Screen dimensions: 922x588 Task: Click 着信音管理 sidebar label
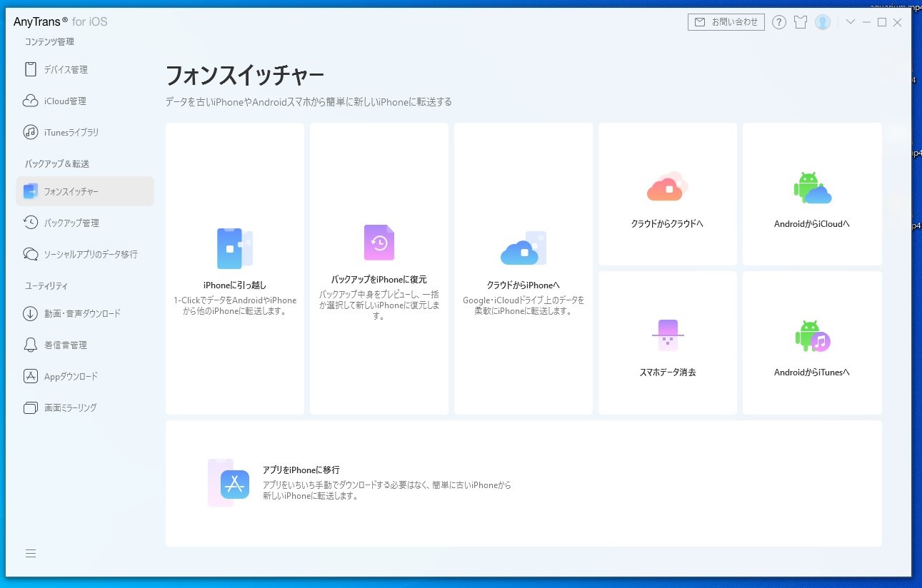(65, 345)
